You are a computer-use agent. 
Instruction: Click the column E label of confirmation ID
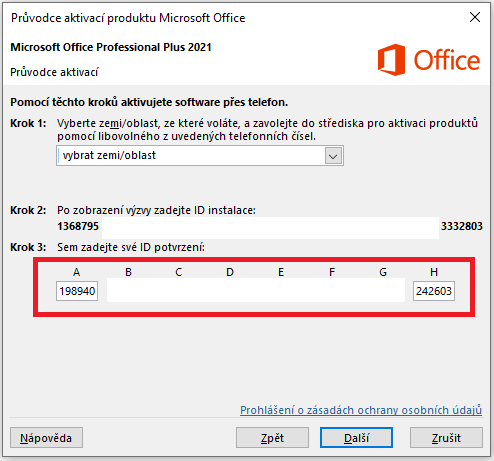[x=281, y=272]
